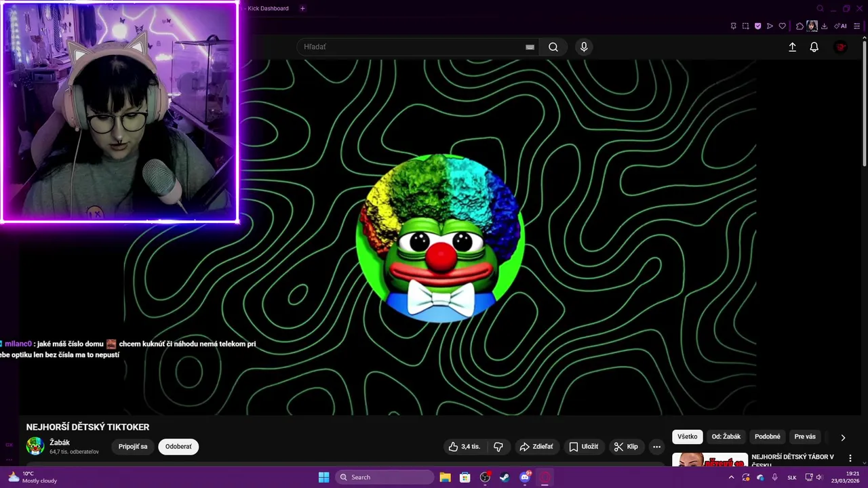Open the network and volume quick settings
The width and height of the screenshot is (868, 488).
point(814,477)
